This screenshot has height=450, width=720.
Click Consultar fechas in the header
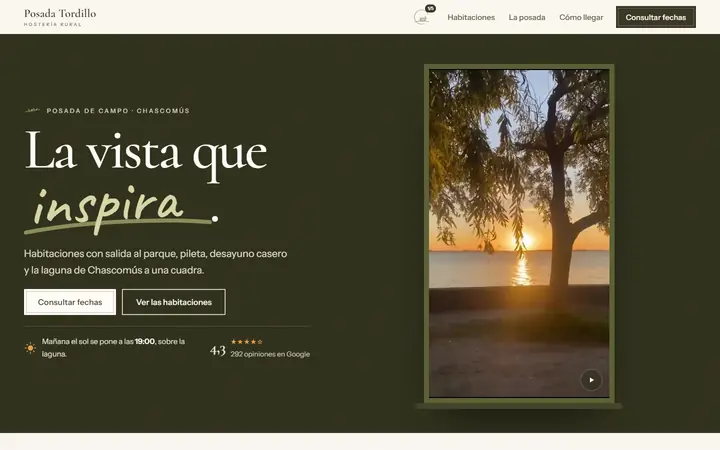coord(656,17)
